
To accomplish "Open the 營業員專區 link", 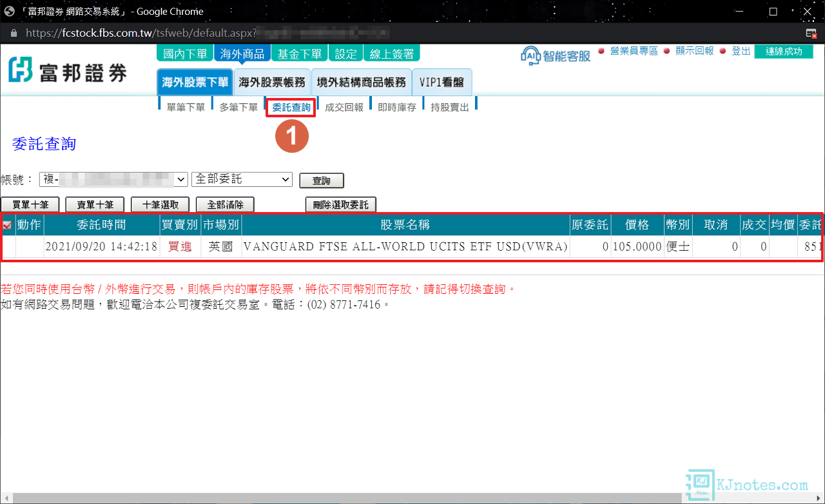I will 634,51.
